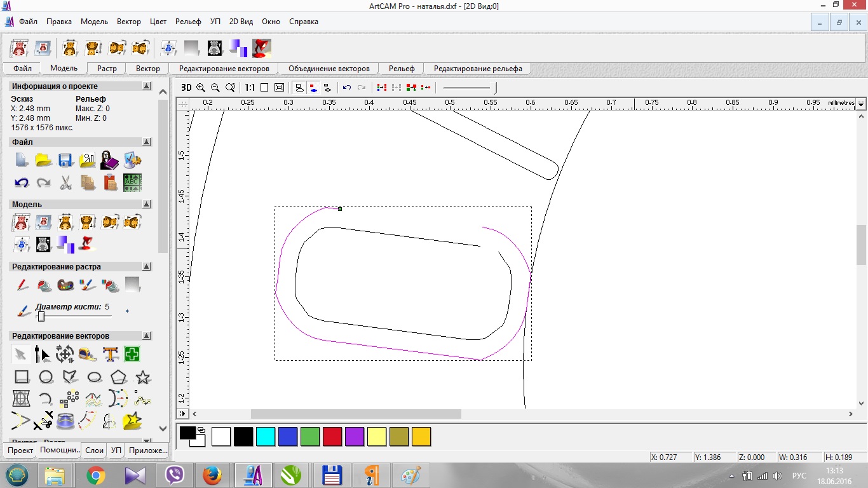Screen dimensions: 868x488
Task: Collapse the Информация о проекте section
Action: tap(147, 86)
